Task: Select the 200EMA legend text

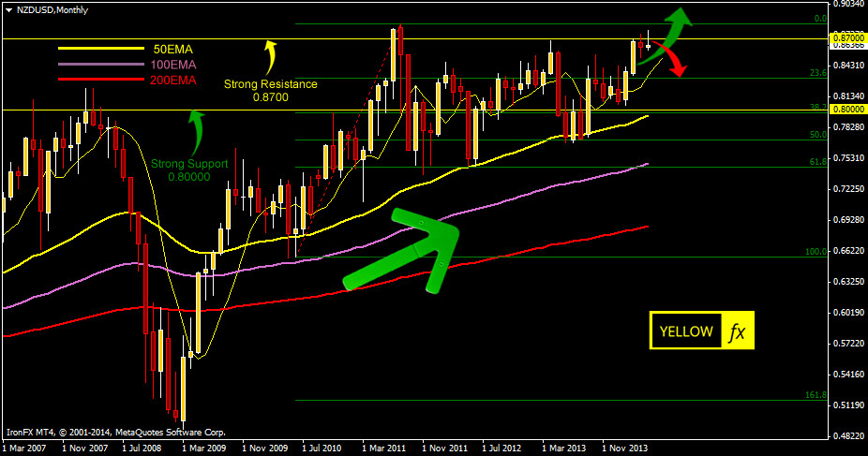Action: (172, 81)
